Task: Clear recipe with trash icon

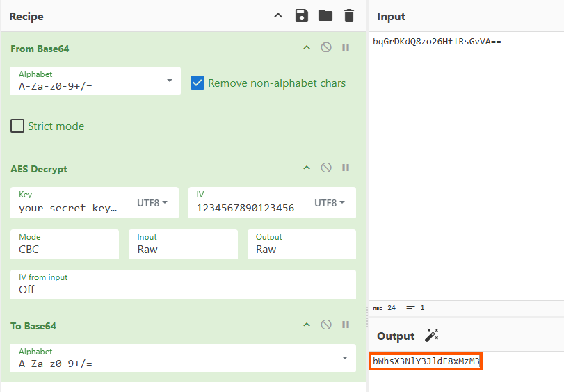Action: [x=349, y=16]
